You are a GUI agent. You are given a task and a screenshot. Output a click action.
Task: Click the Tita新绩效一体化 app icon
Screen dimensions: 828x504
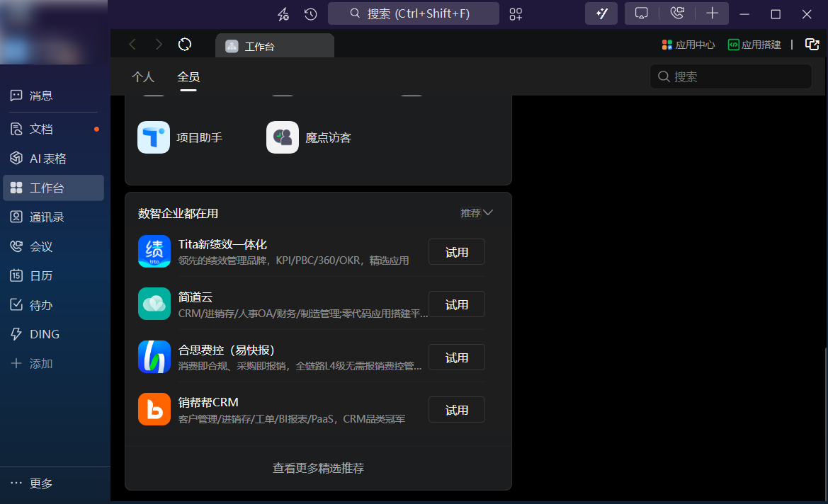(154, 251)
